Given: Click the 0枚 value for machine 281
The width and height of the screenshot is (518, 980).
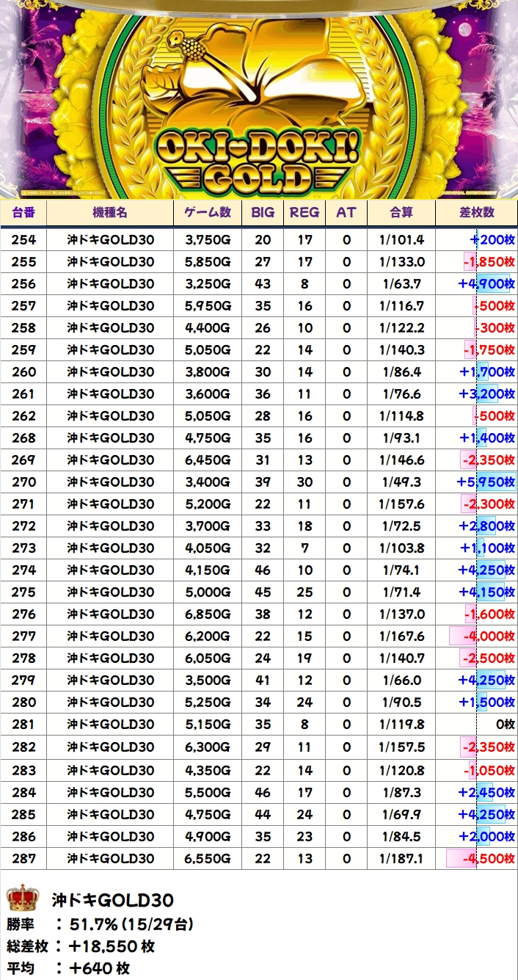Looking at the screenshot, I should click(506, 724).
